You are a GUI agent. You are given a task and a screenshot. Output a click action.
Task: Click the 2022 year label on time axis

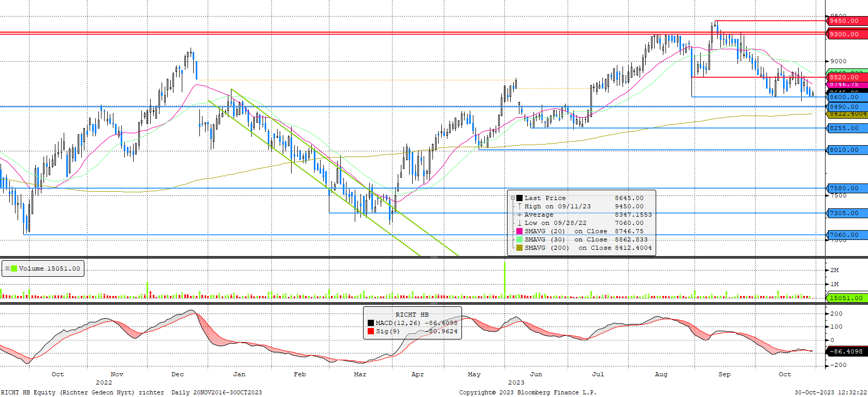[104, 382]
